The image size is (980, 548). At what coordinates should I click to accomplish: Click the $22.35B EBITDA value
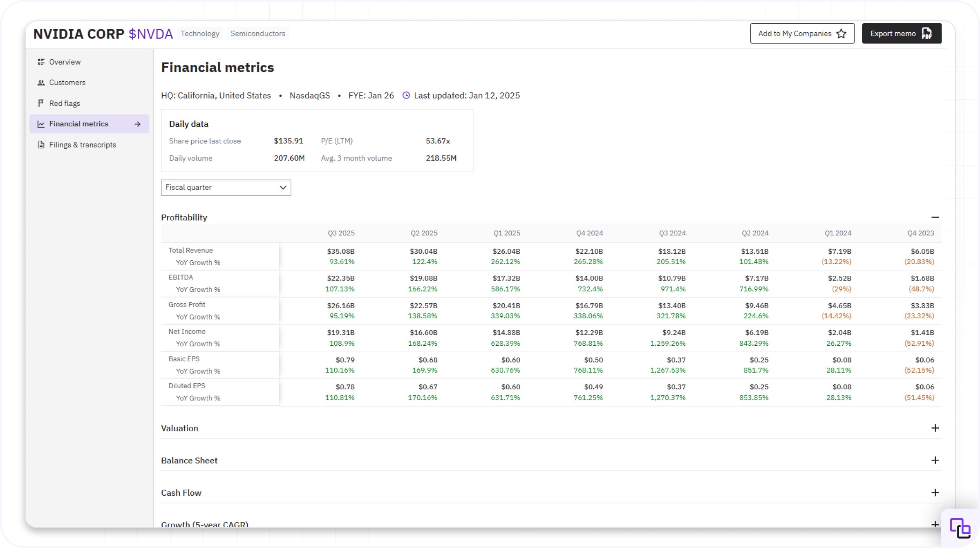pos(340,278)
